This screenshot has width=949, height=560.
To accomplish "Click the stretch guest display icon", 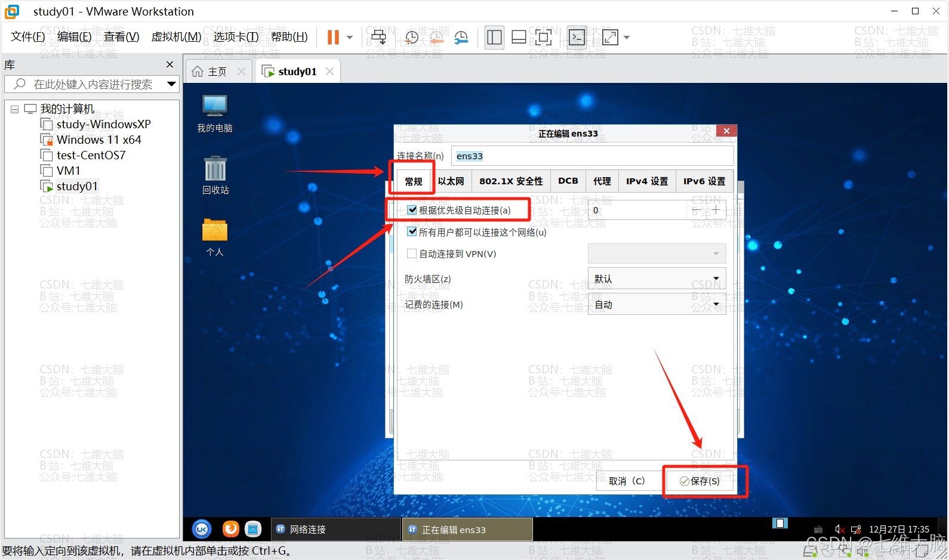I will 610,37.
